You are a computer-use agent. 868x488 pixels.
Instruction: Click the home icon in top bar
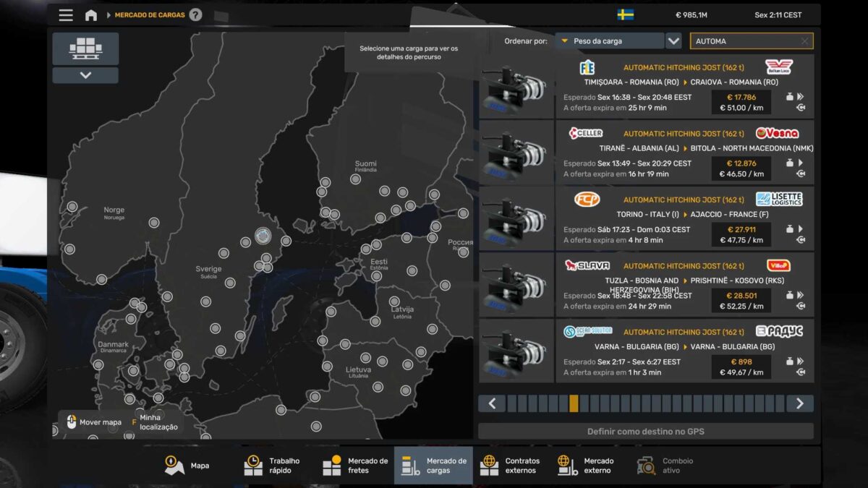pyautogui.click(x=91, y=15)
